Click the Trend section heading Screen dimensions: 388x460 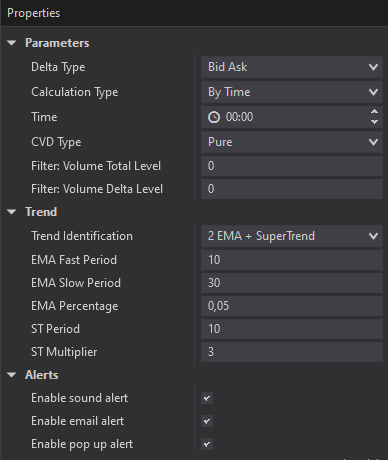pos(41,212)
